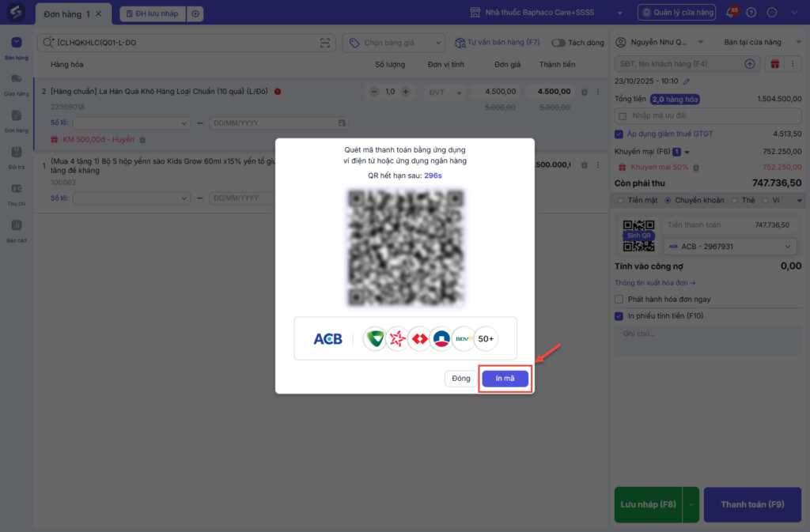The height and width of the screenshot is (532, 810).
Task: Toggle the Tách dòng switch
Action: [558, 43]
